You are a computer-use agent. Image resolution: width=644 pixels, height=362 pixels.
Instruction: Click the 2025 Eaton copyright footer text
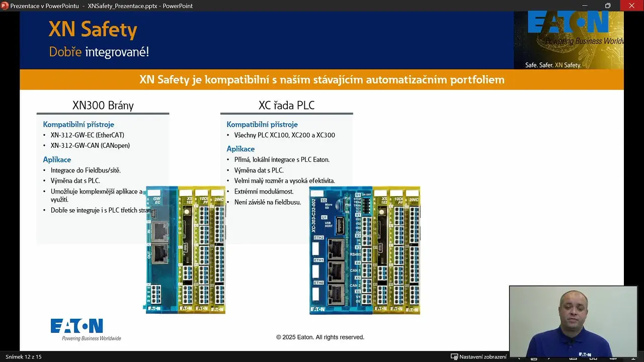coord(320,337)
